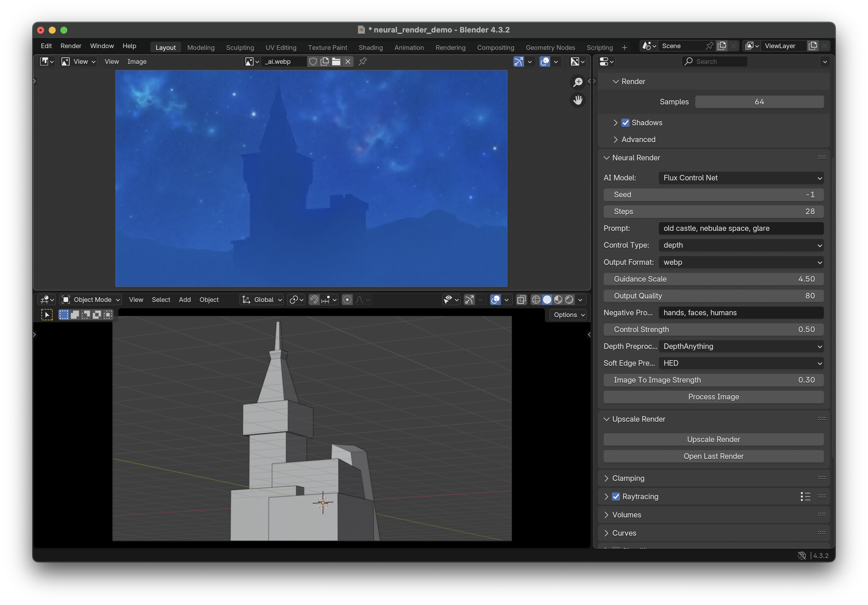Screen dimensions: 868x605
Task: Unlink the _ai.webp image with X icon
Action: pyautogui.click(x=348, y=61)
